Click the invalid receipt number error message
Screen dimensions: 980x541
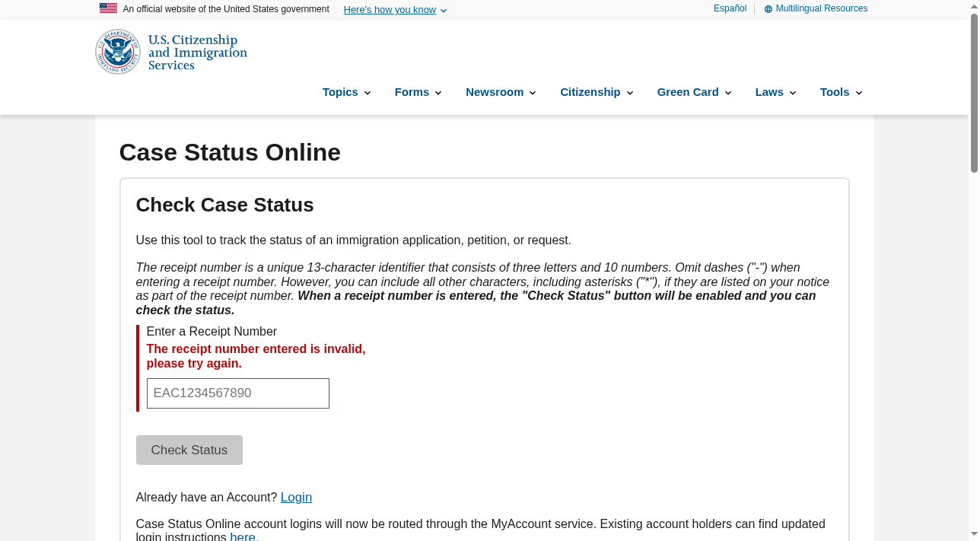(256, 356)
